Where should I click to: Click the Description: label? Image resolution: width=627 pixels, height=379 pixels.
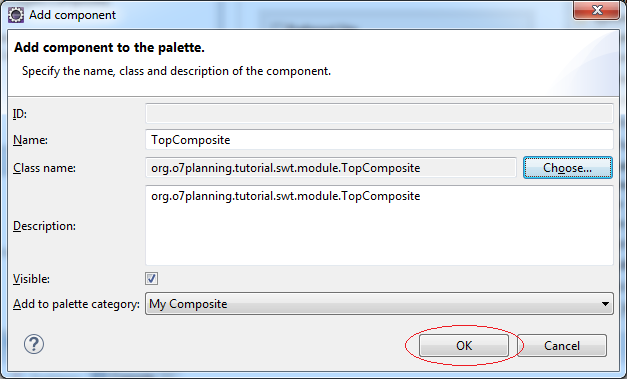(x=44, y=226)
